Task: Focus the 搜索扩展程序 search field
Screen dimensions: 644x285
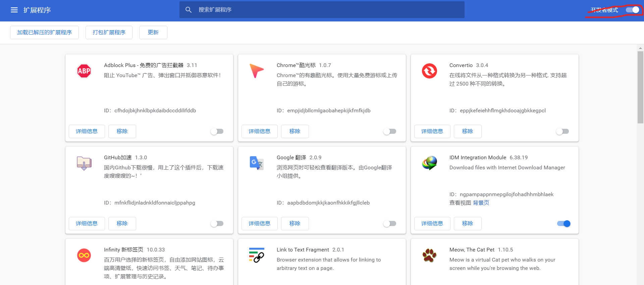Action: [x=322, y=10]
